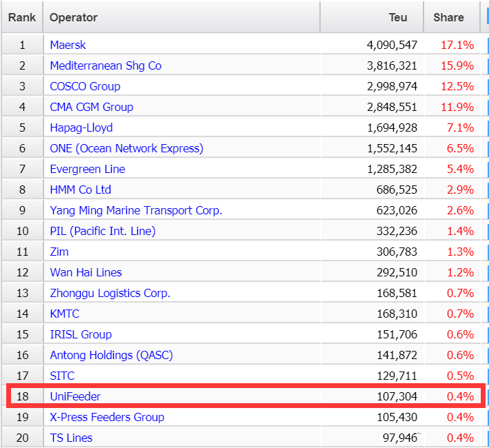Open the TS Lines link
The image size is (489, 448).
71,438
